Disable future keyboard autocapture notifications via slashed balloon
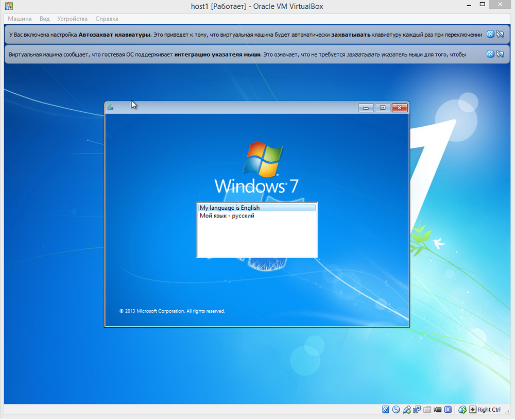 tap(500, 33)
